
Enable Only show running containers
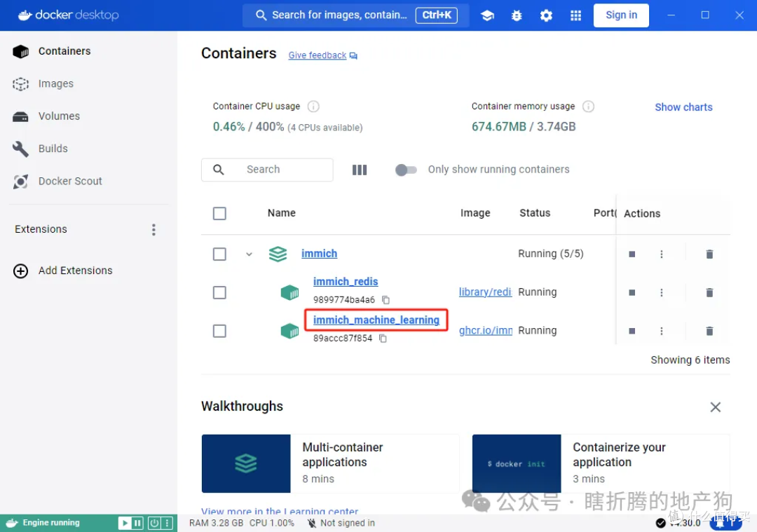pyautogui.click(x=407, y=170)
